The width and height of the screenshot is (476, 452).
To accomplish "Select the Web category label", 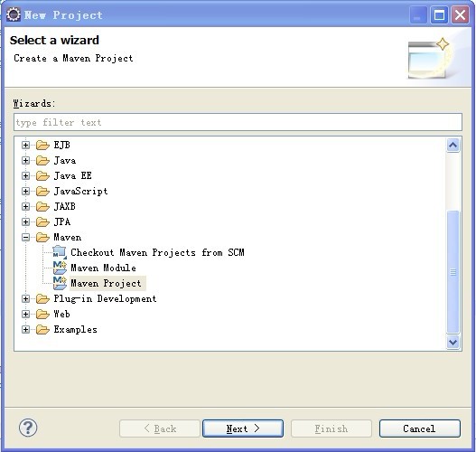I will pos(62,314).
